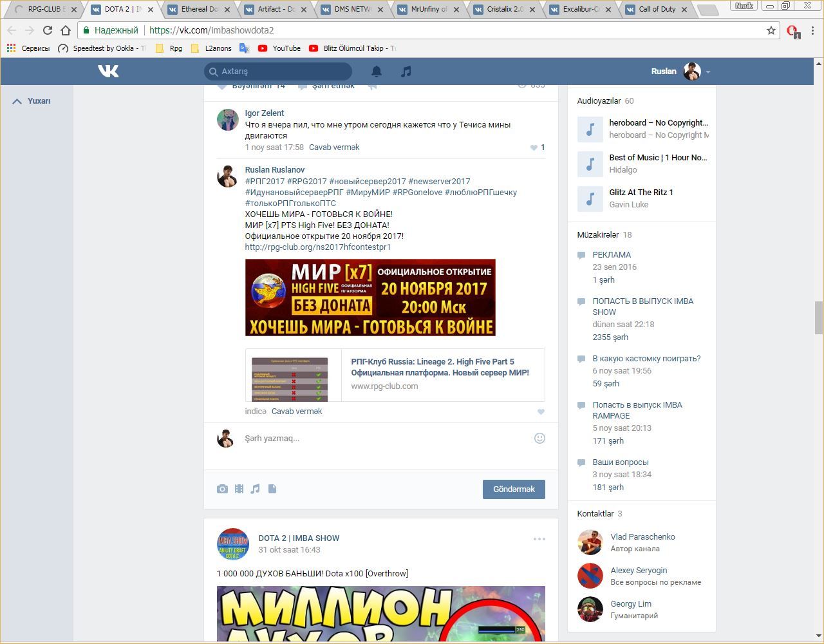Like Igor Zelent's comment
This screenshot has height=644, width=824.
coord(534,147)
